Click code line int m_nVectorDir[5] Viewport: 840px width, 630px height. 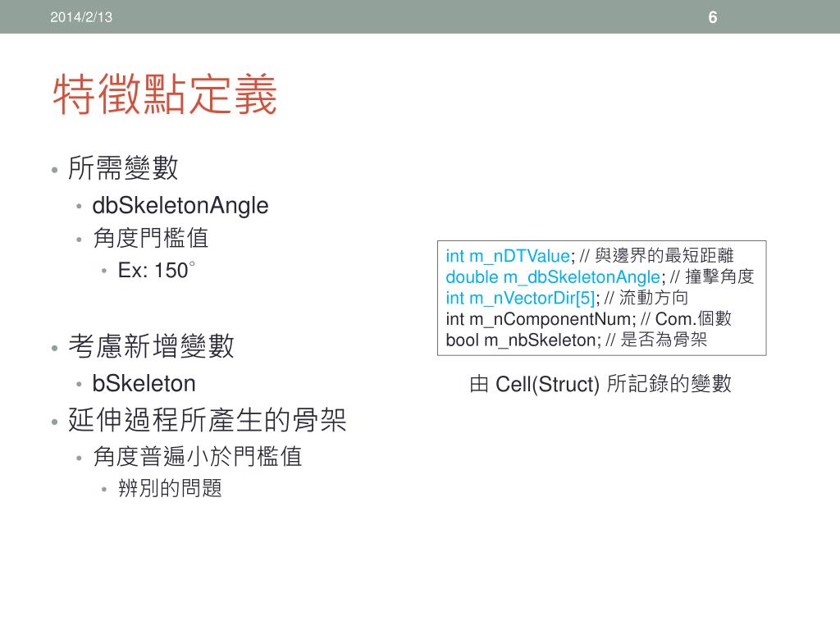[567, 297]
